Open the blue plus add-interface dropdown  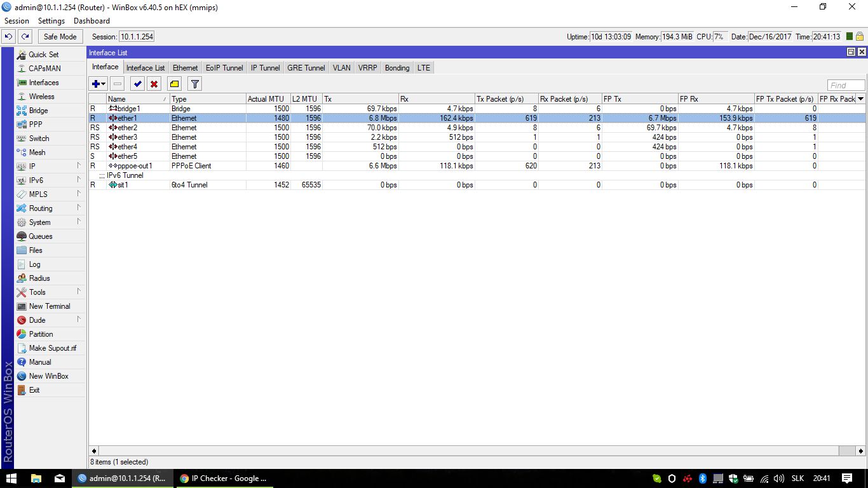coord(98,84)
